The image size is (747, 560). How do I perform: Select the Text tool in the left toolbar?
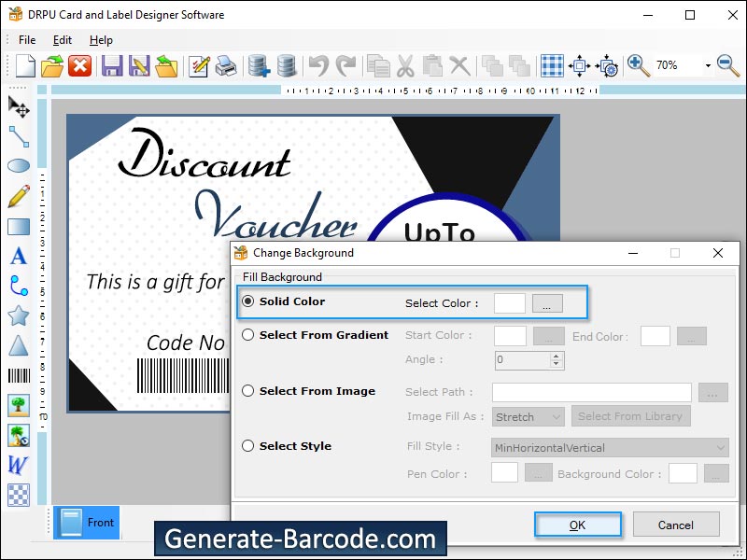click(20, 256)
